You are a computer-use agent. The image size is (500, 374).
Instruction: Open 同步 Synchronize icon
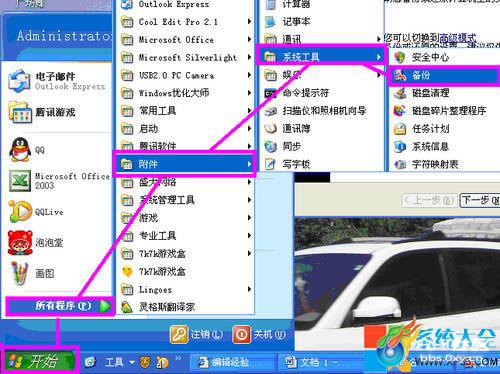coord(270,146)
